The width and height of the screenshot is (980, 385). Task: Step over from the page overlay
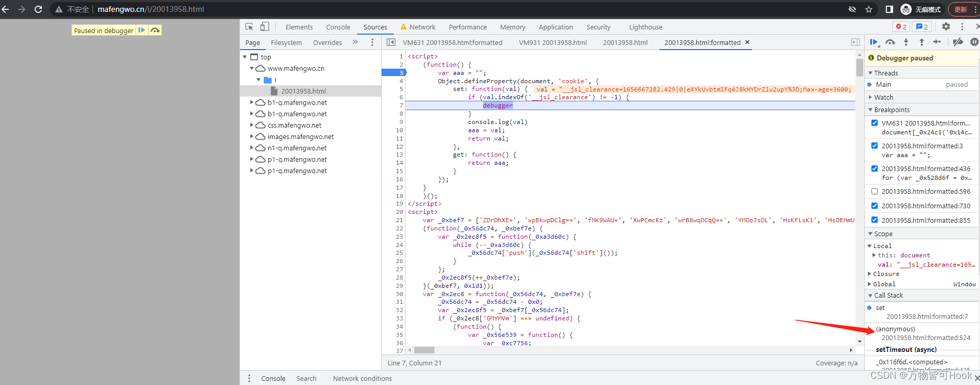[x=155, y=30]
